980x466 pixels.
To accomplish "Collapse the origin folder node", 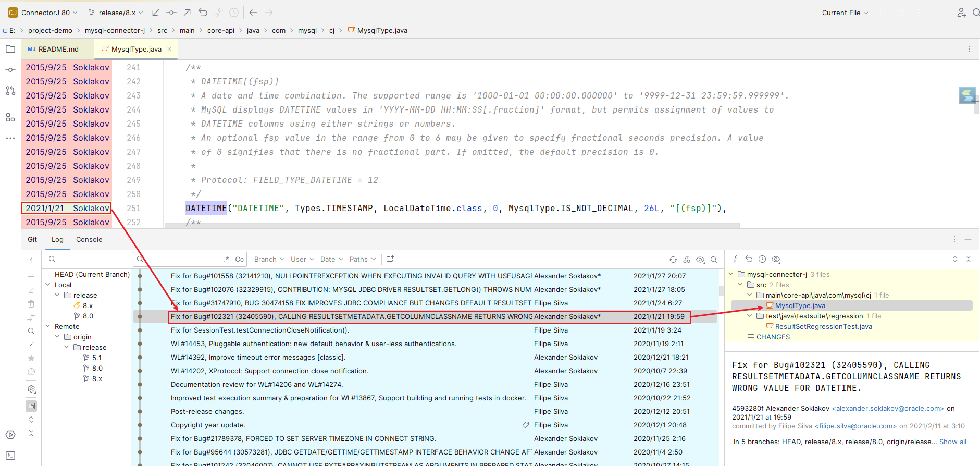I will (x=57, y=337).
